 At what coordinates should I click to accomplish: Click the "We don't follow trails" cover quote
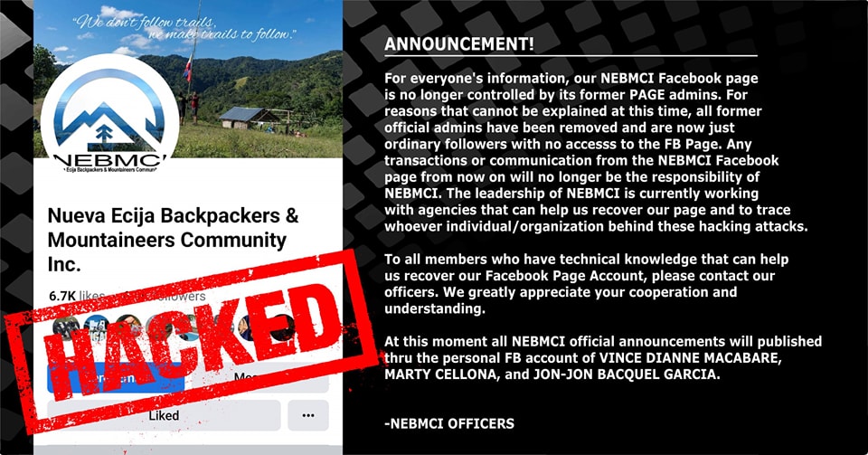[184, 28]
